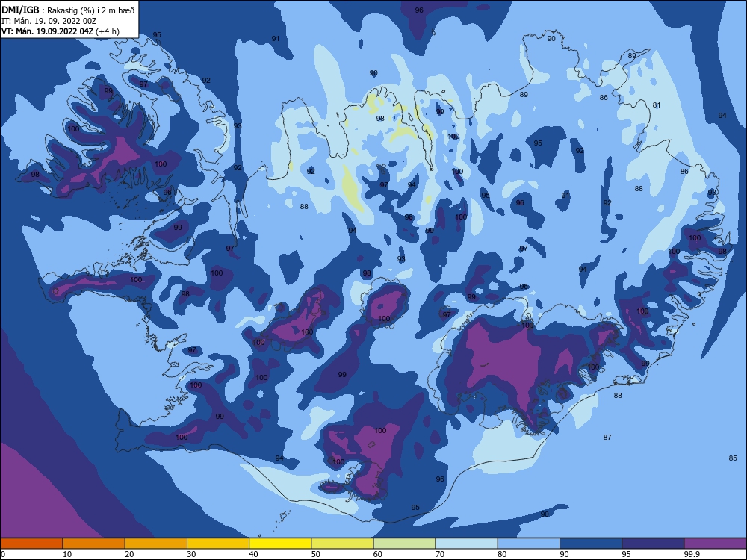Select the 20–30 amber legend swatch
Screen dimensions: 747x560
156,544
